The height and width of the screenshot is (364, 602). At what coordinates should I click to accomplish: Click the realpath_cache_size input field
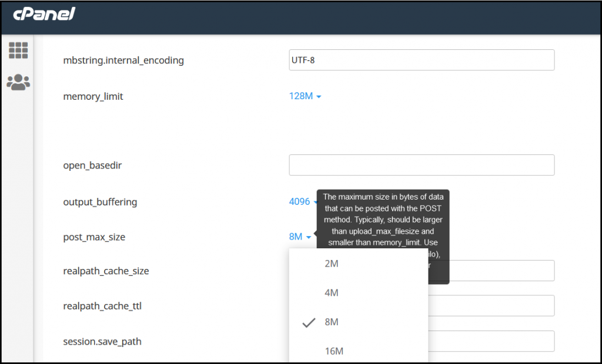coord(491,271)
